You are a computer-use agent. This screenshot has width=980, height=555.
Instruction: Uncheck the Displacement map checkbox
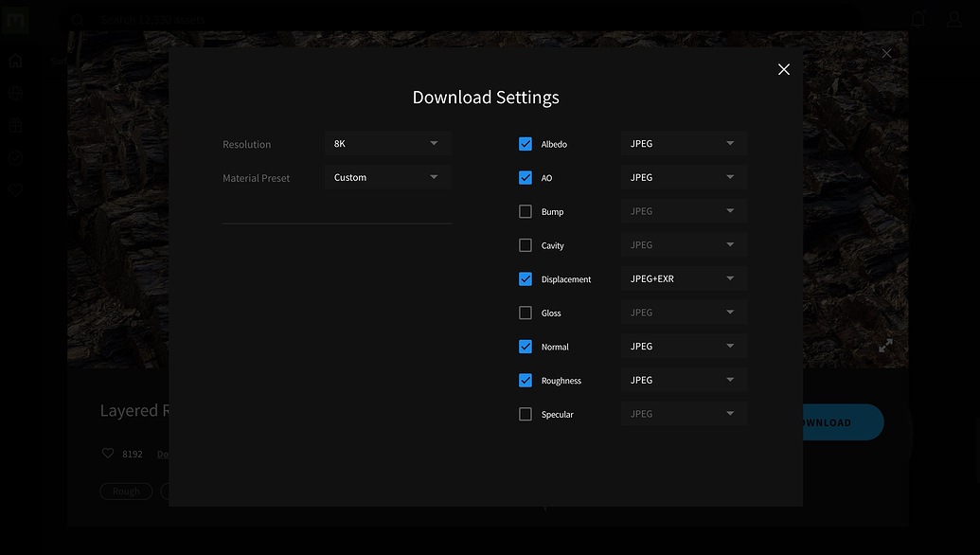[526, 279]
